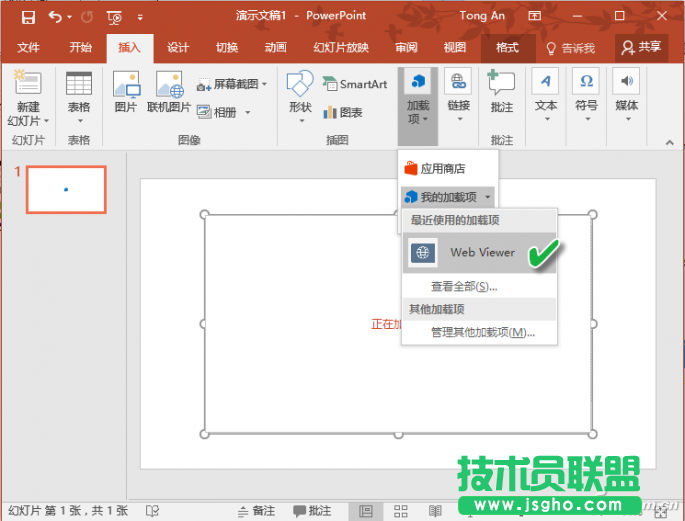Start slideshow from beginning icon
This screenshot has width=685, height=521.
114,17
